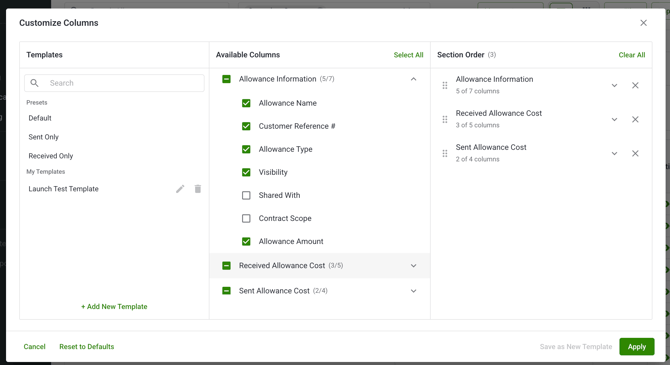Click the Apply button

pos(637,347)
